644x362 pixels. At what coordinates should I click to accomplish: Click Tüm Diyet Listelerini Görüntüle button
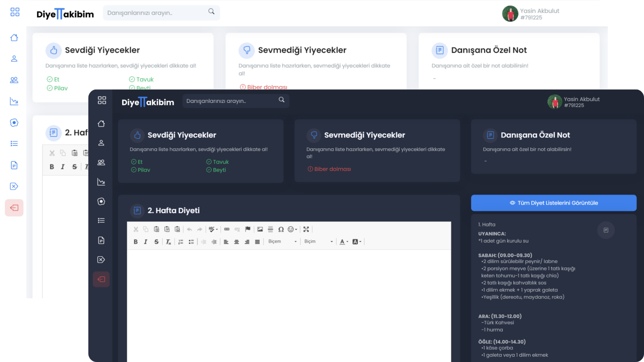coord(554,203)
